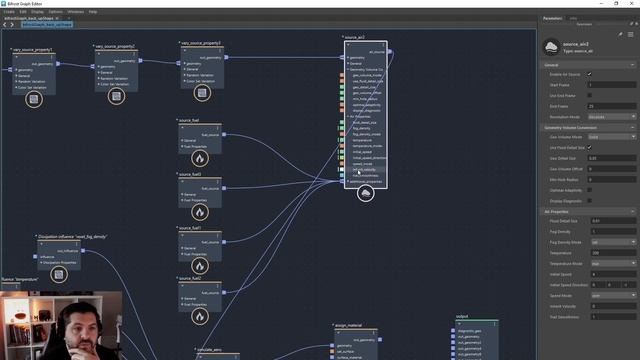The height and width of the screenshot is (360, 640).
Task: Click the vary_source_property1 node icon
Action: (x=34, y=99)
